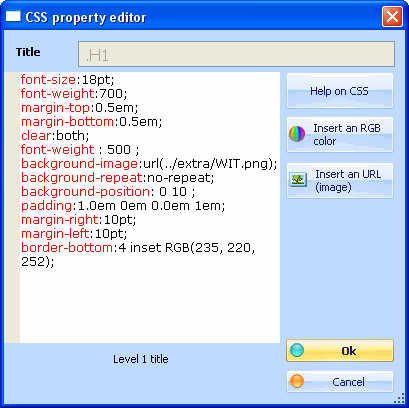409x408 pixels.
Task: Click the 'border-bottom:4 inset RGB(235, 220,' line
Action: 138,248
